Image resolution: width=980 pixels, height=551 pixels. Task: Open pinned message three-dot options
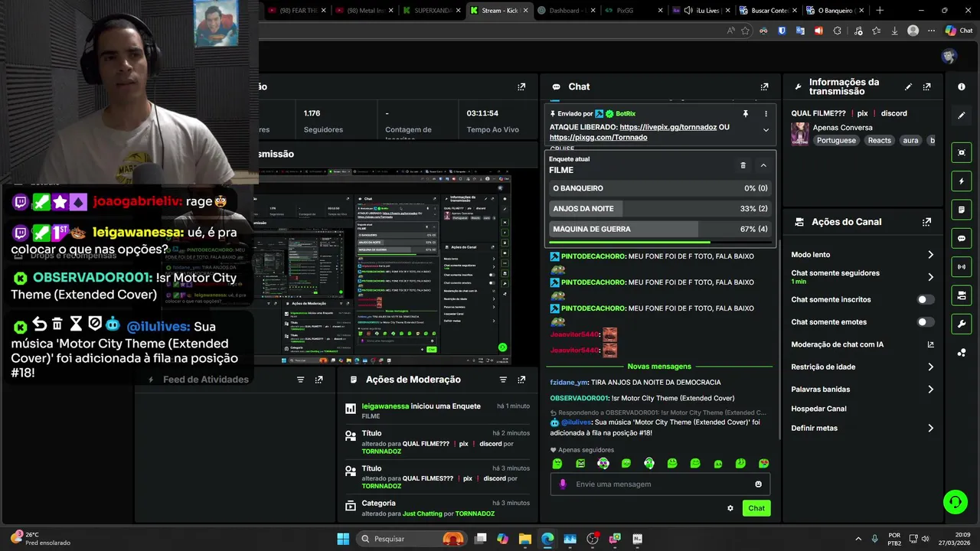[x=766, y=113]
